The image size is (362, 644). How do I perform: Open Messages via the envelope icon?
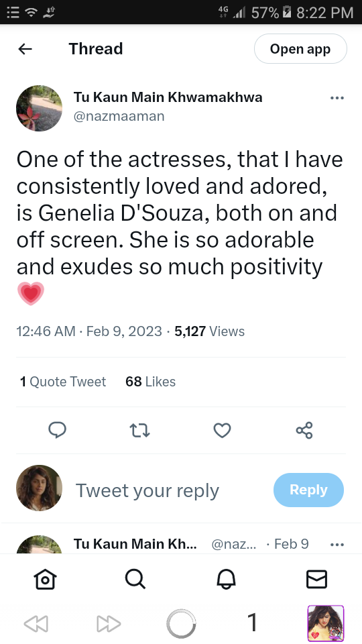pyautogui.click(x=316, y=580)
